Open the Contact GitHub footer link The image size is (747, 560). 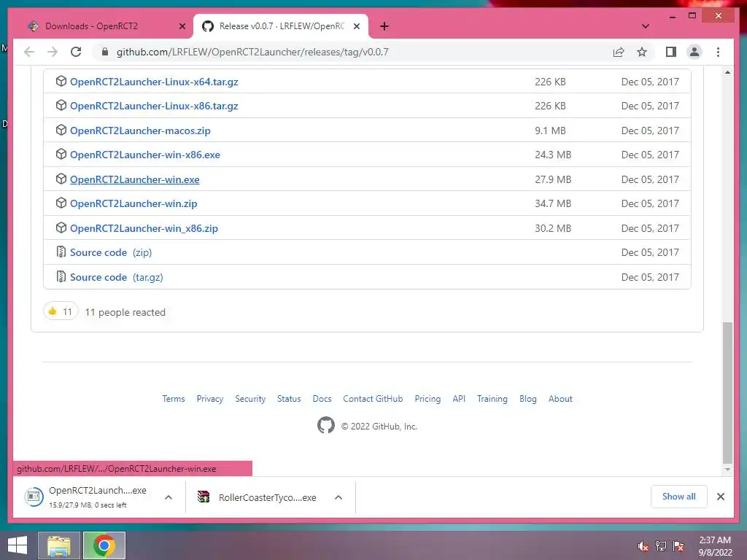pos(373,399)
